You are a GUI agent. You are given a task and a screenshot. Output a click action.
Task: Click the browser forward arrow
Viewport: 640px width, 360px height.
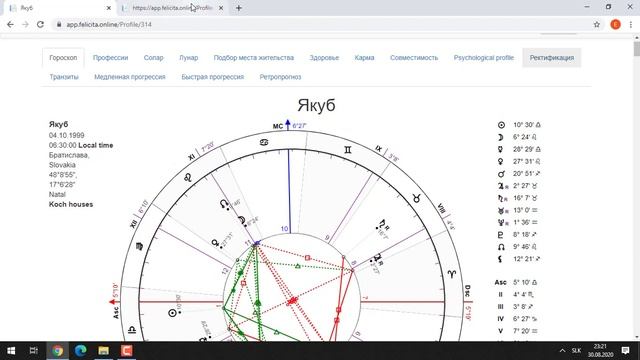point(25,24)
